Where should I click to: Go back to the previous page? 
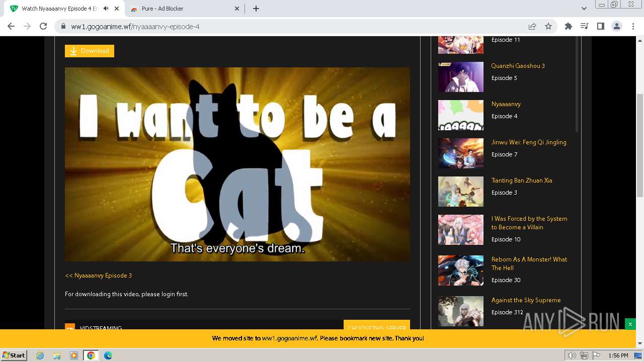11,26
